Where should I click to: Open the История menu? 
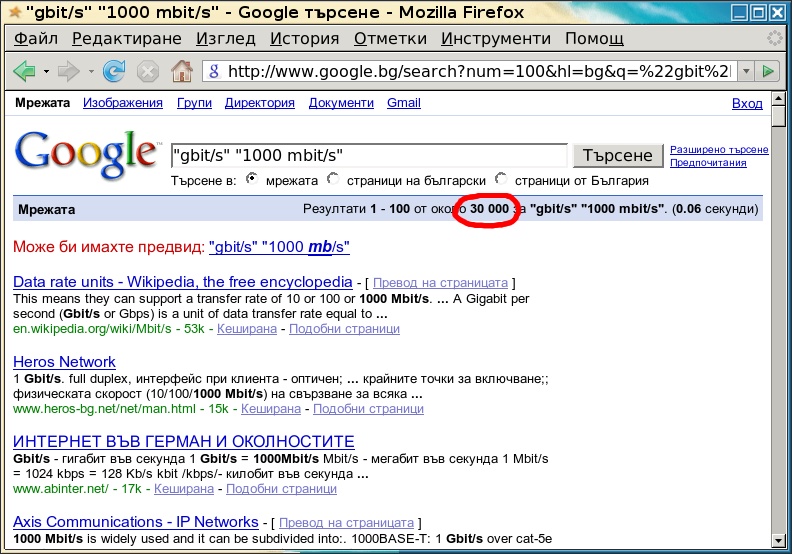(x=304, y=38)
